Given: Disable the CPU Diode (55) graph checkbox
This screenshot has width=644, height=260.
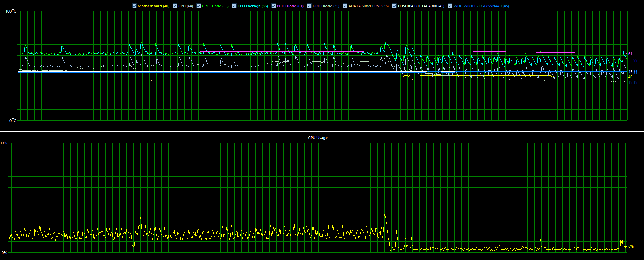Looking at the screenshot, I should pos(199,6).
